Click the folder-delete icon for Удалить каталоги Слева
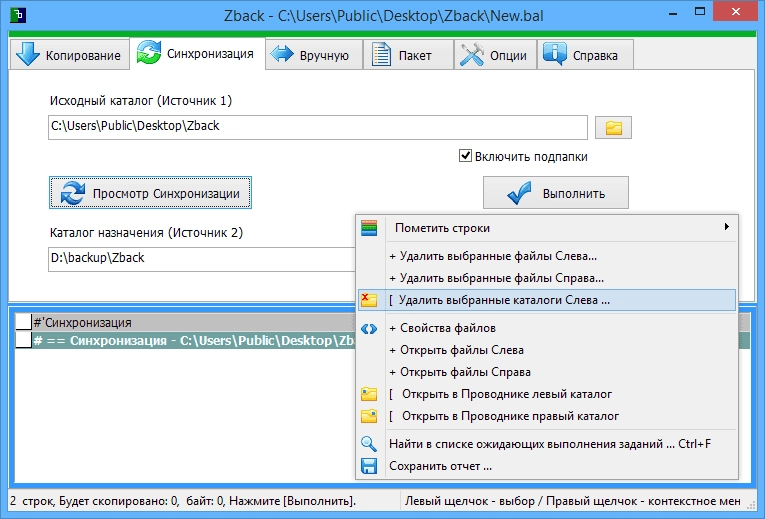 click(x=369, y=300)
